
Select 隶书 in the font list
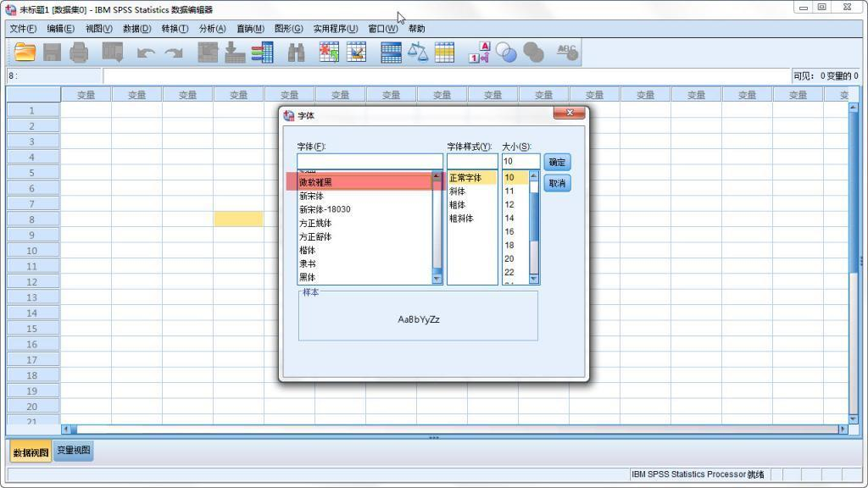pyautogui.click(x=364, y=263)
